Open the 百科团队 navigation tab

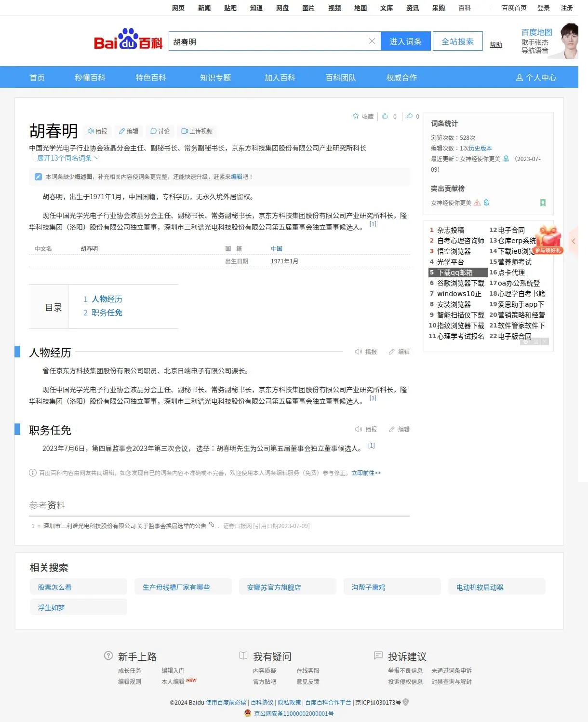[341, 78]
